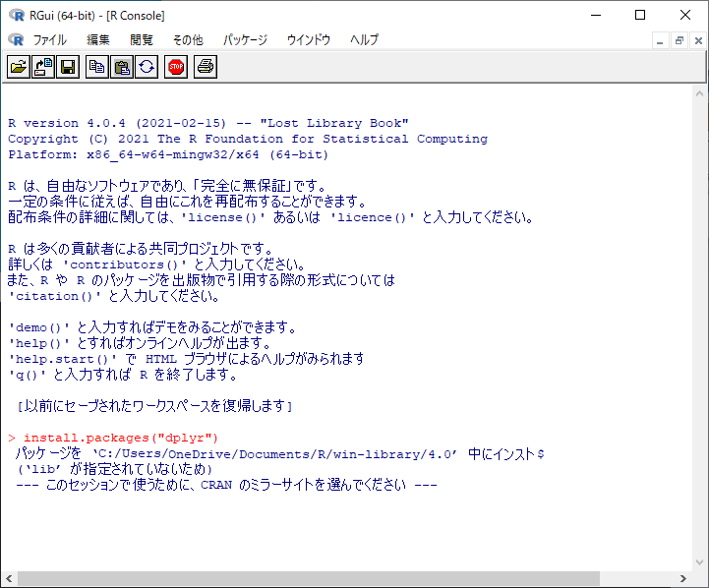Close the inner R Console child window
This screenshot has width=709, height=588.
pos(698,41)
